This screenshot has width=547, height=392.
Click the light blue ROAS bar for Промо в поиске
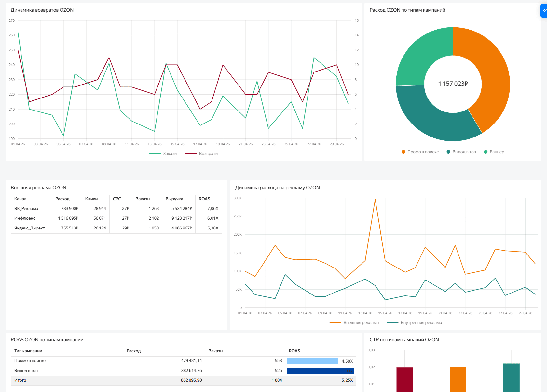click(312, 361)
